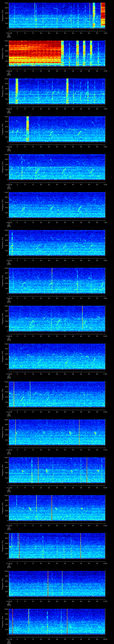114x644 pixels.
Task: Open the spectrogram plot beginning at 5:03:00
Action: click(57, 91)
